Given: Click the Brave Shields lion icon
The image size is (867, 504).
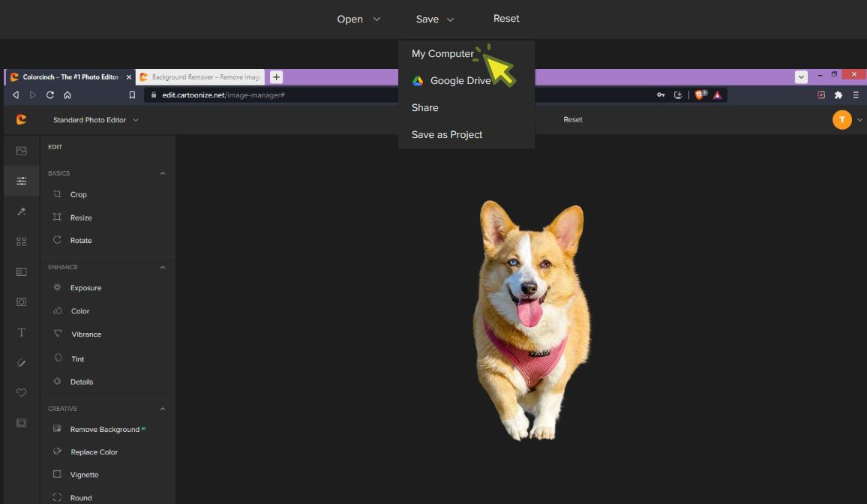Looking at the screenshot, I should 700,95.
